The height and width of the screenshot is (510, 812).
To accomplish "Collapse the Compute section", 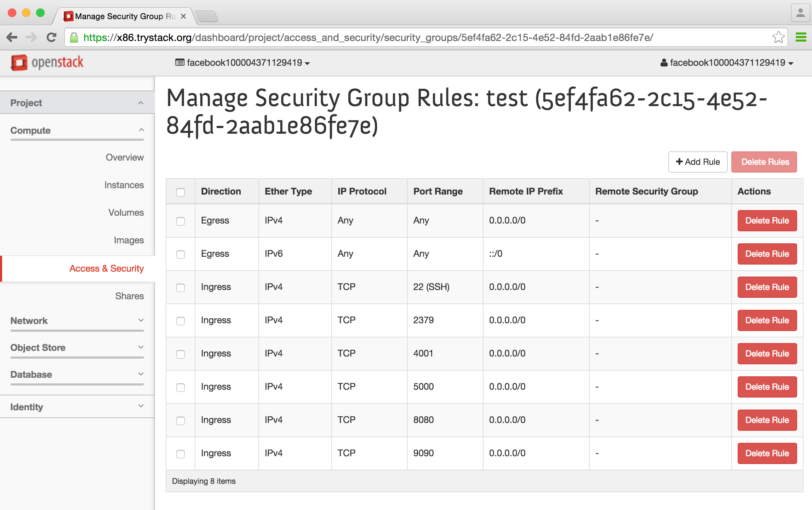I will click(77, 130).
